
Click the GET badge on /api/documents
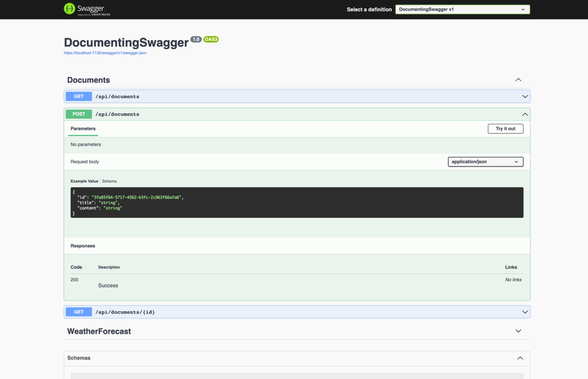[x=78, y=96]
